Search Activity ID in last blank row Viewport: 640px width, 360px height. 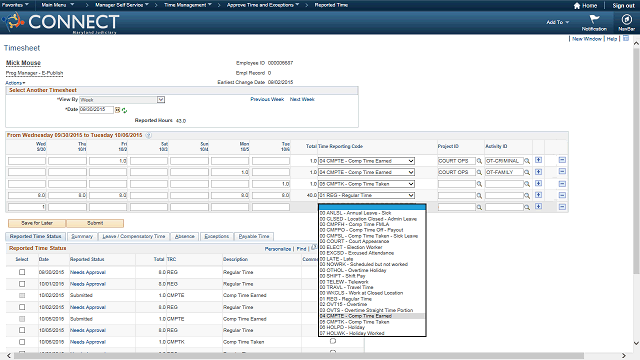[x=527, y=207]
